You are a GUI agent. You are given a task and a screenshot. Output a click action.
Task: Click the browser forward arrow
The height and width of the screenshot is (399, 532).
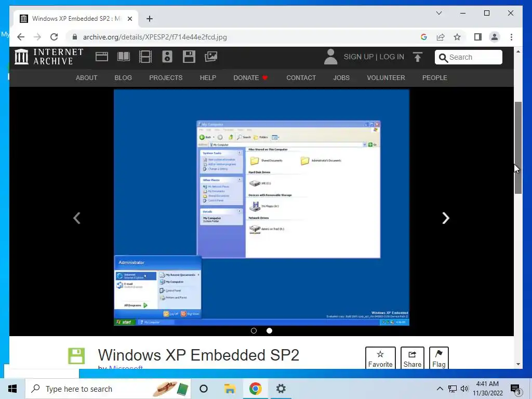point(37,37)
